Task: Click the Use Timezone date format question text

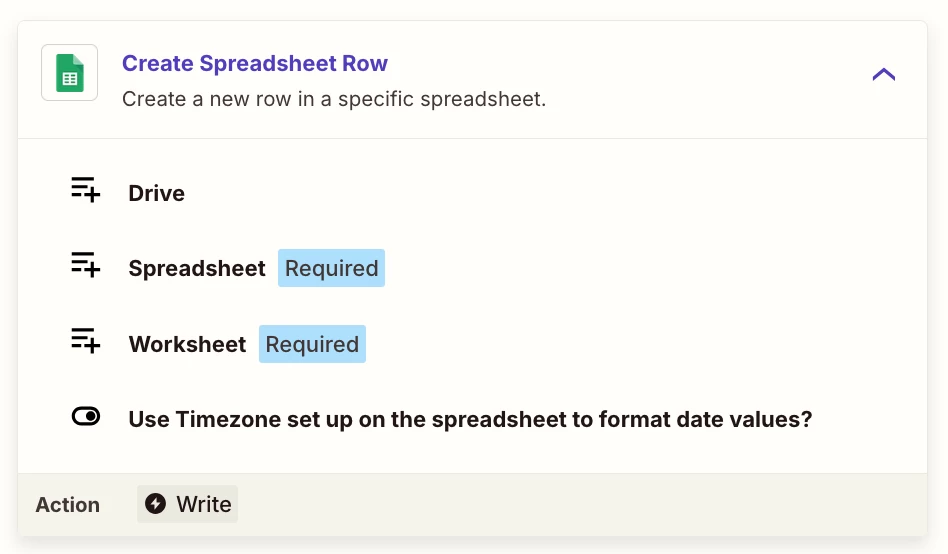Action: click(470, 419)
